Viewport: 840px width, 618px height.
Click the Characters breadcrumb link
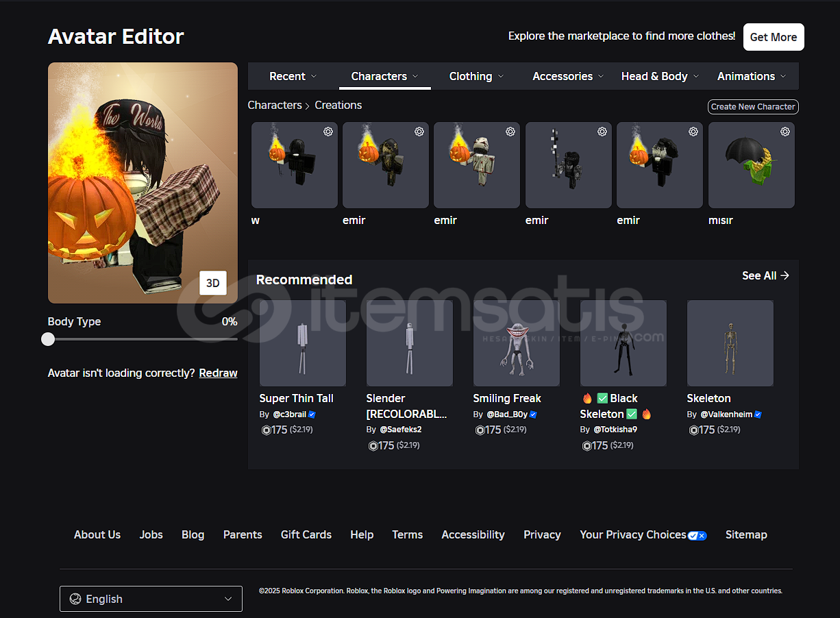(275, 105)
